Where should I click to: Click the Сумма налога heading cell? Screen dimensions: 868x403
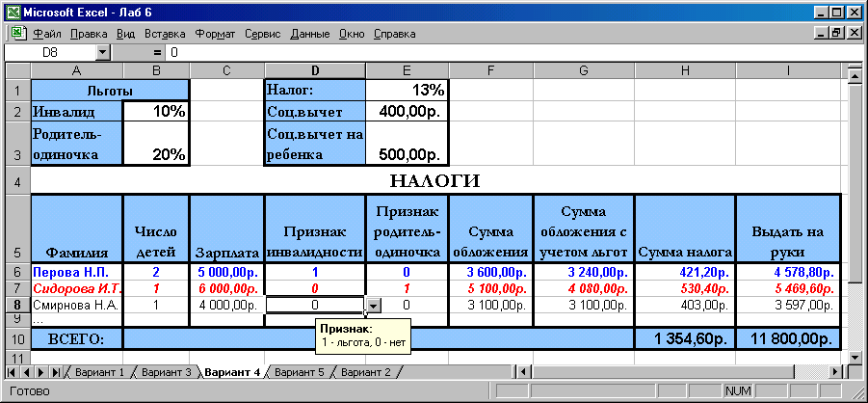[685, 228]
